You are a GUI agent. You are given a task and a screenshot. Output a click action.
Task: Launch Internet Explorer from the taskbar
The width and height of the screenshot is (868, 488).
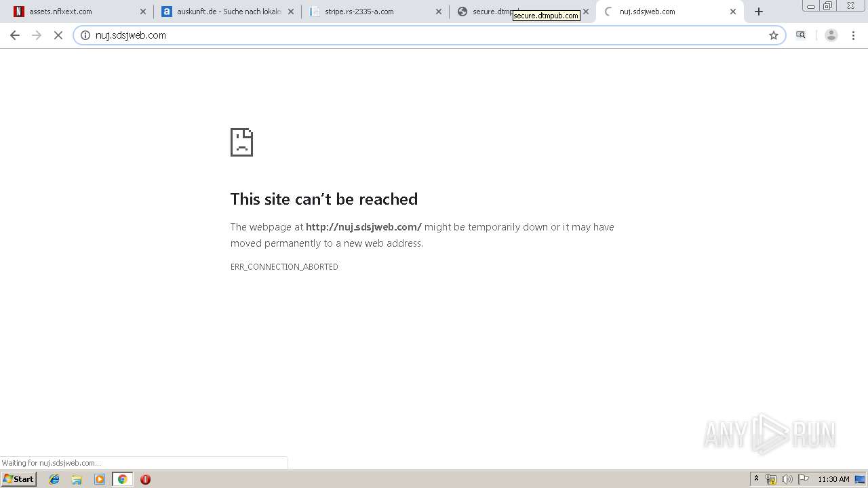[54, 479]
